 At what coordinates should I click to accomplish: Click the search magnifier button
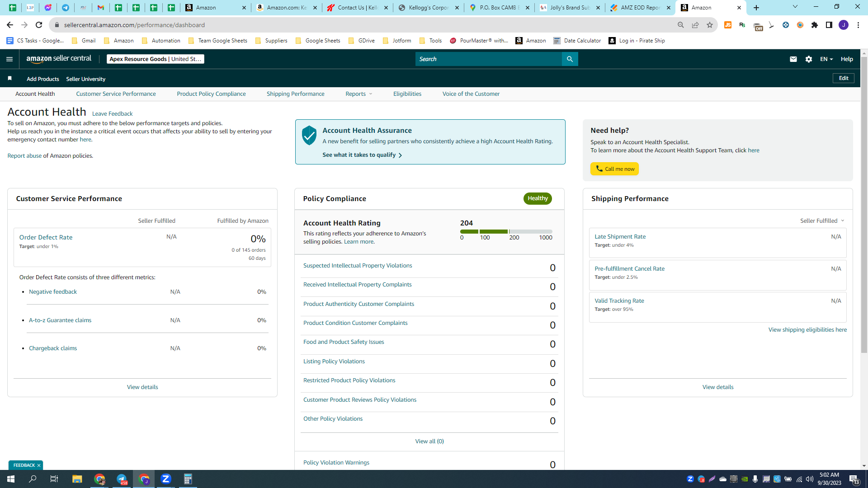[570, 59]
